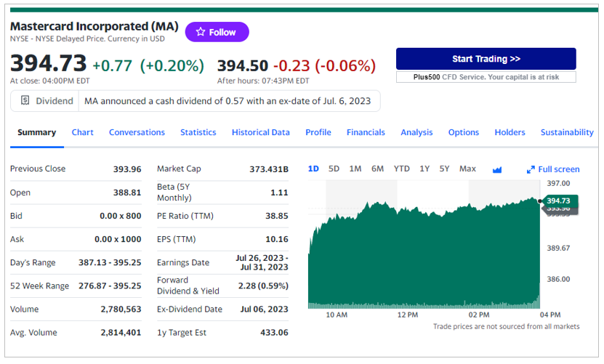604x364 pixels.
Task: Select the 1M chart range
Action: [355, 169]
